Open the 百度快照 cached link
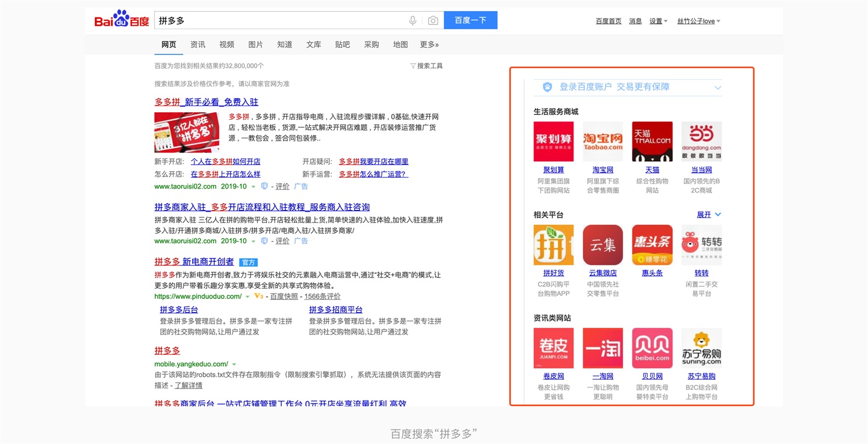This screenshot has width=868, height=444. click(x=284, y=297)
